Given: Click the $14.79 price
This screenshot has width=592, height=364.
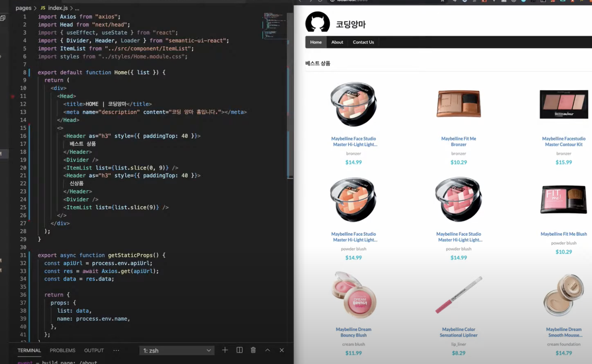Looking at the screenshot, I should 564,353.
